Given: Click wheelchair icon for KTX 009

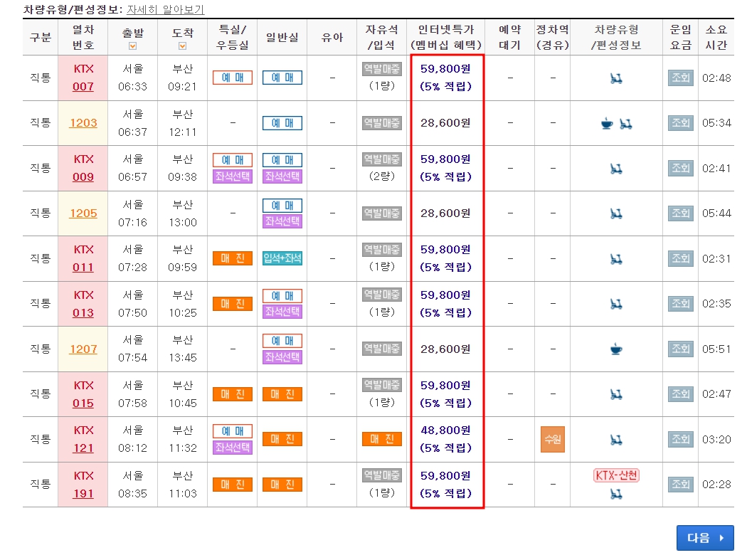Looking at the screenshot, I should click(616, 169).
